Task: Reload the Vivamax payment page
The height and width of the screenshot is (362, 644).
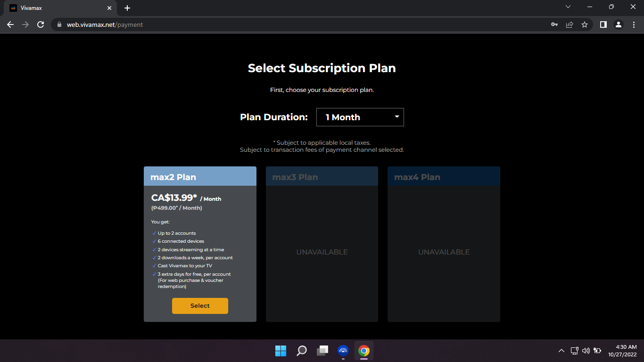Action: (41, 25)
